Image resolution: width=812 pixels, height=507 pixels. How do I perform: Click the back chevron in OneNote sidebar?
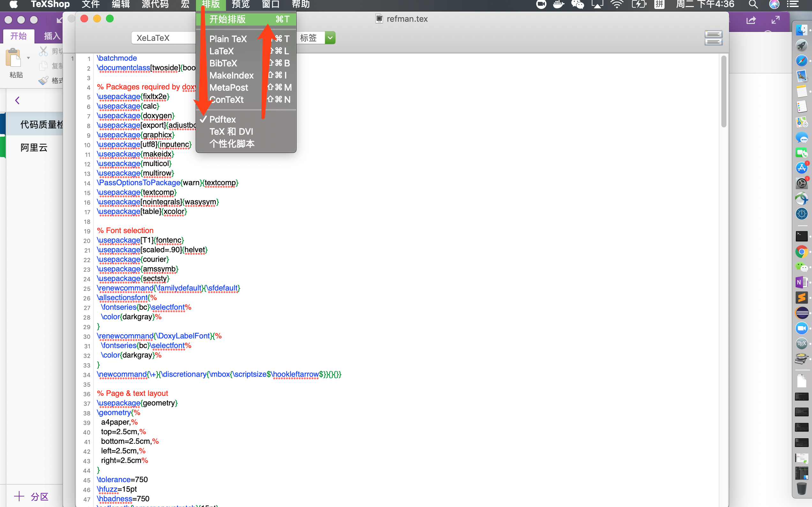(18, 100)
